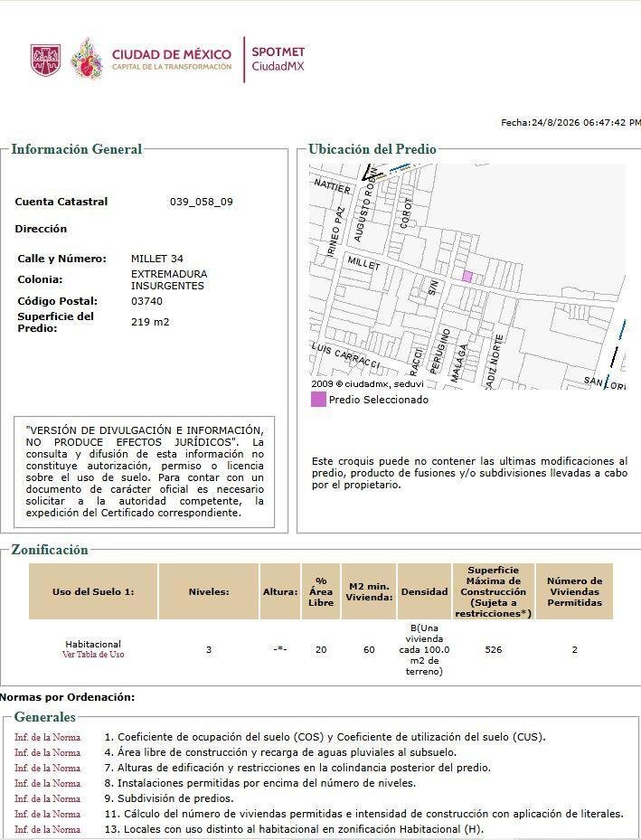Image resolution: width=641 pixels, height=840 pixels.
Task: Click the Número de Viviendas Permitidas header
Action: tap(575, 591)
